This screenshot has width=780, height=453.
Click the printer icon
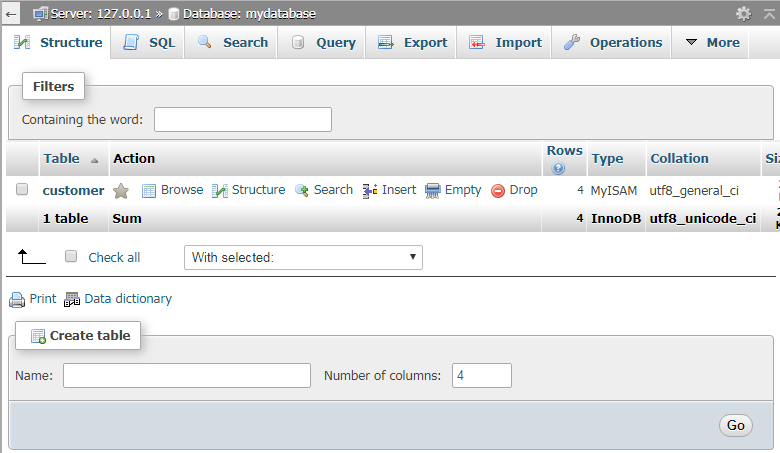click(17, 299)
